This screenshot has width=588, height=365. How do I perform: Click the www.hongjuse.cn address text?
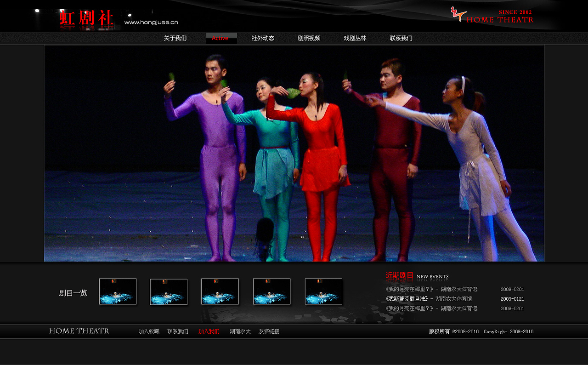[x=151, y=22]
